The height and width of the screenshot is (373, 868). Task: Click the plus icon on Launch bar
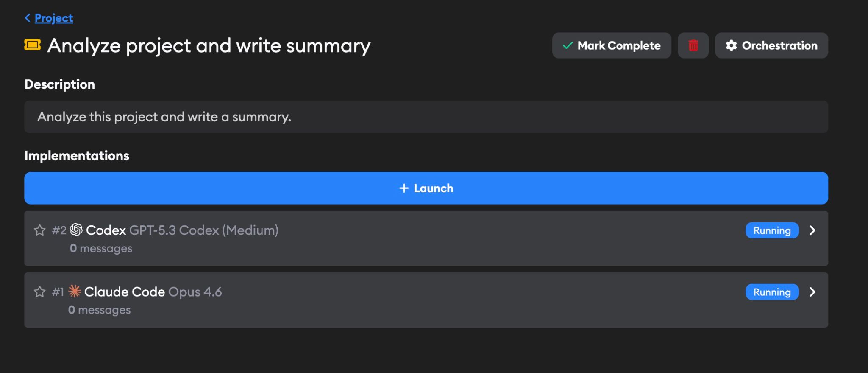point(404,188)
